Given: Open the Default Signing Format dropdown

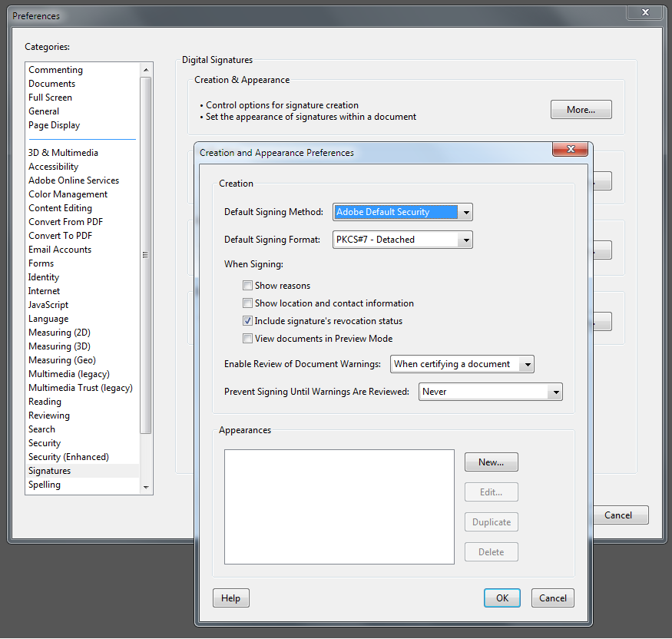Looking at the screenshot, I should point(402,240).
